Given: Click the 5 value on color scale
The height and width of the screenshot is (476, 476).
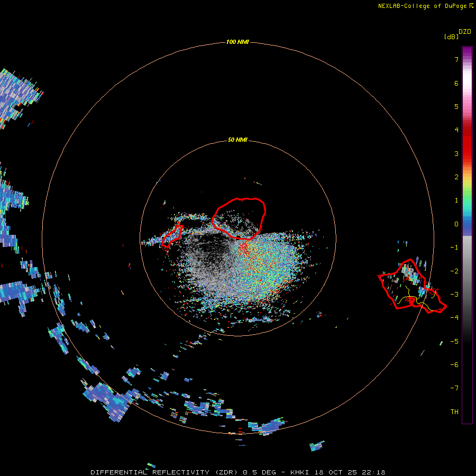Looking at the screenshot, I should coord(456,106).
